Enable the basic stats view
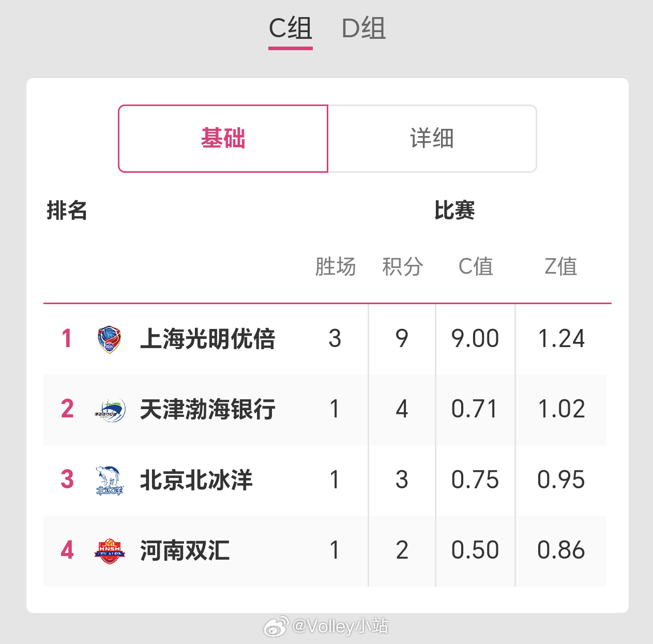 pos(223,138)
